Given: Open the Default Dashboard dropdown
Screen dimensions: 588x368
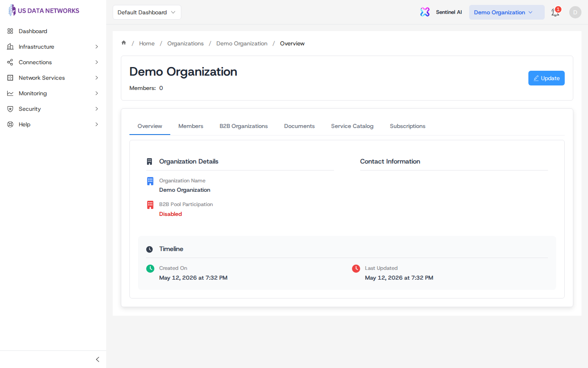Looking at the screenshot, I should click(147, 12).
